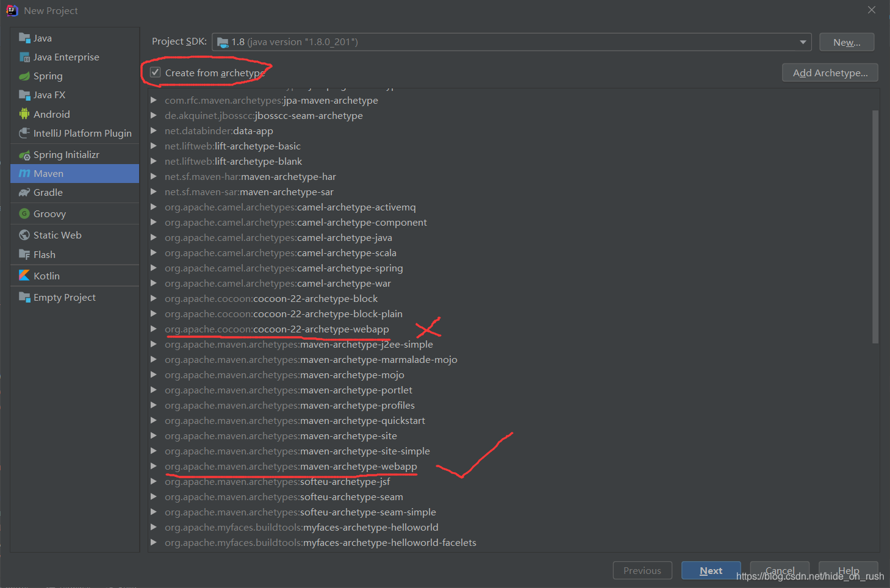Select Spring project type
890x588 pixels.
(x=74, y=76)
